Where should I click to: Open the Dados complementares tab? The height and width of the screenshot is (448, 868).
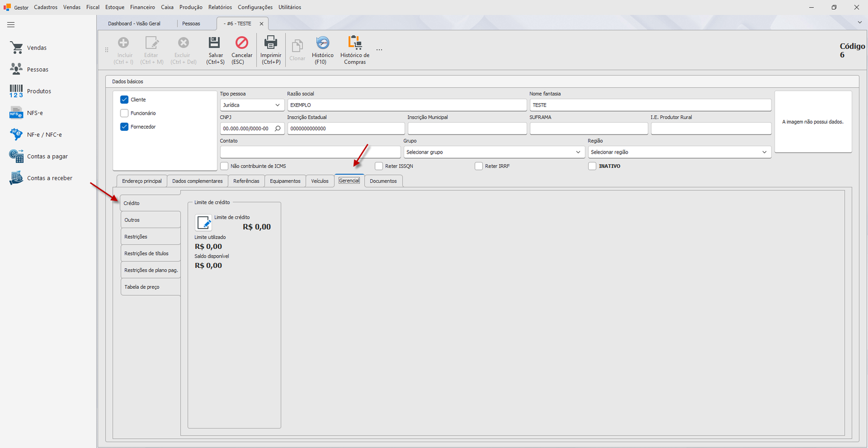click(x=197, y=181)
